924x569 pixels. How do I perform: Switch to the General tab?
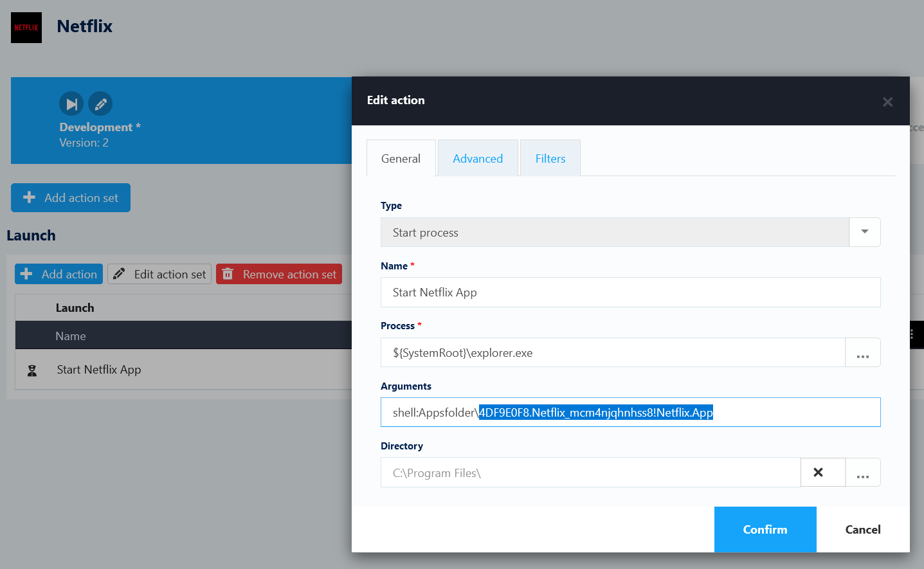pyautogui.click(x=401, y=158)
